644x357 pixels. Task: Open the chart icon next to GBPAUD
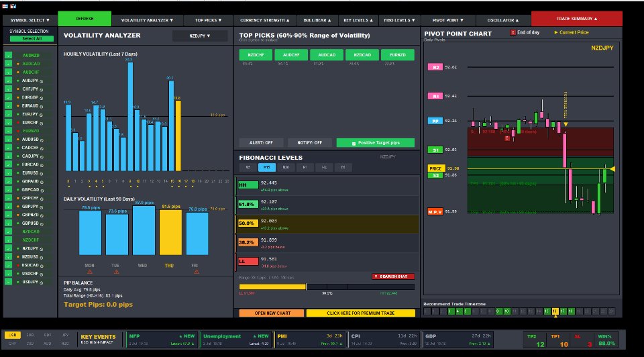tap(42, 182)
